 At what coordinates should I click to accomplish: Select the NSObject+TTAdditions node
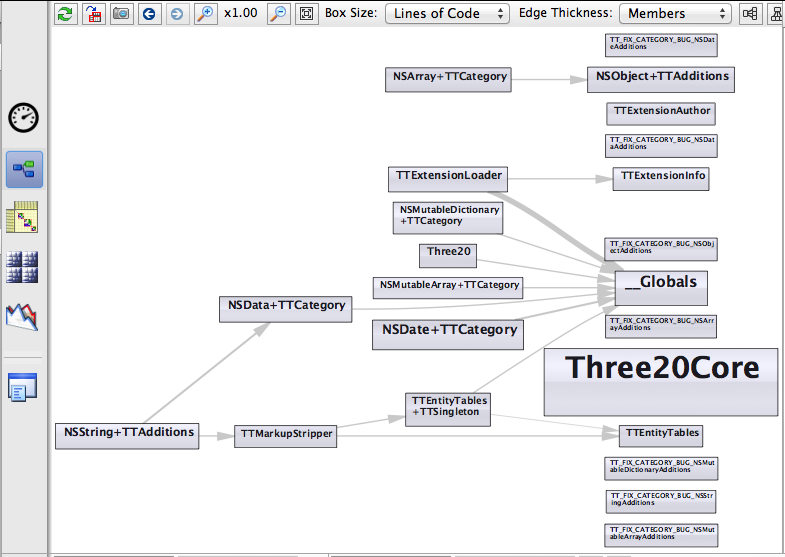[661, 80]
